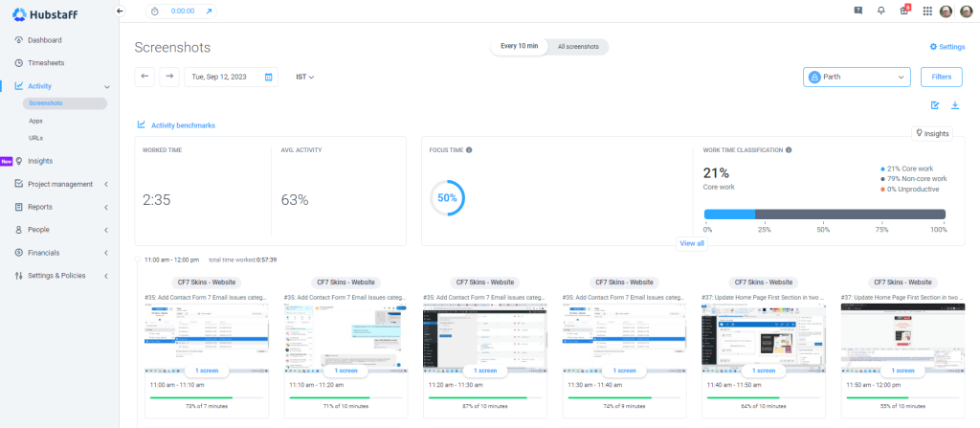Image resolution: width=980 pixels, height=428 pixels.
Task: Open Timesheets in sidebar
Action: 46,62
